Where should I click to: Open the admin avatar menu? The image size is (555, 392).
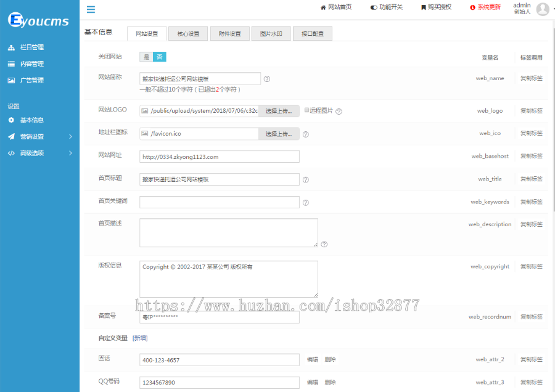543,9
